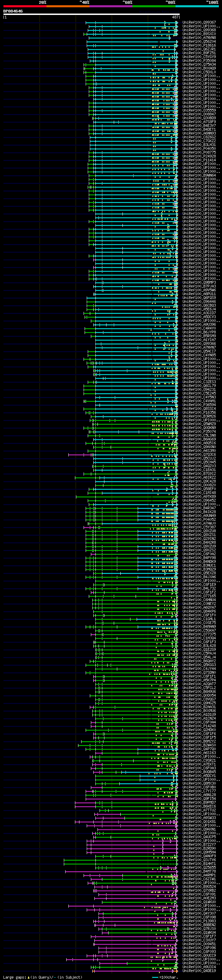Open hit UniRef100_Q6CL79
The width and height of the screenshot is (222, 980).
click(x=199, y=386)
